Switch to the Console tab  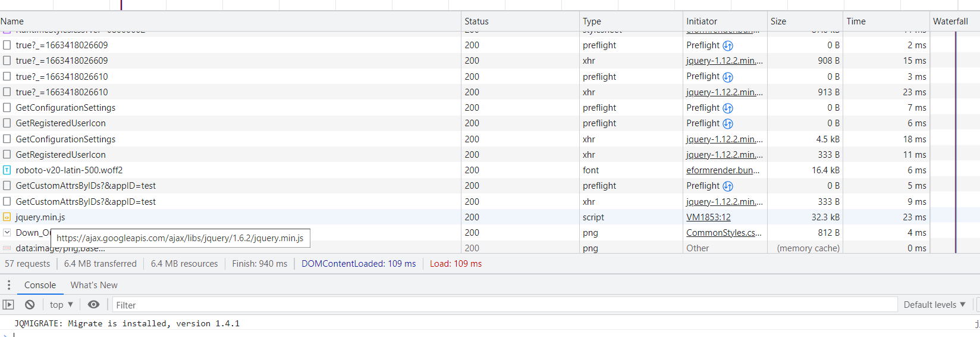pyautogui.click(x=40, y=285)
